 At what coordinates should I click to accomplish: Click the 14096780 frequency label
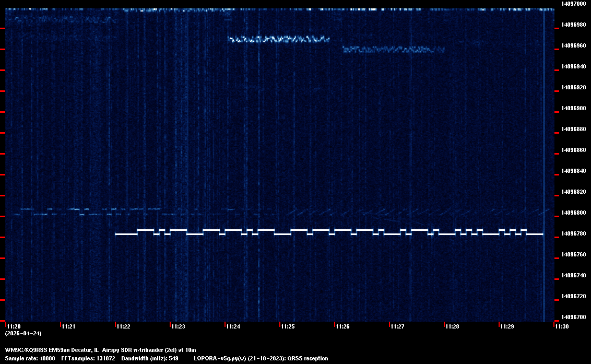tap(573, 233)
